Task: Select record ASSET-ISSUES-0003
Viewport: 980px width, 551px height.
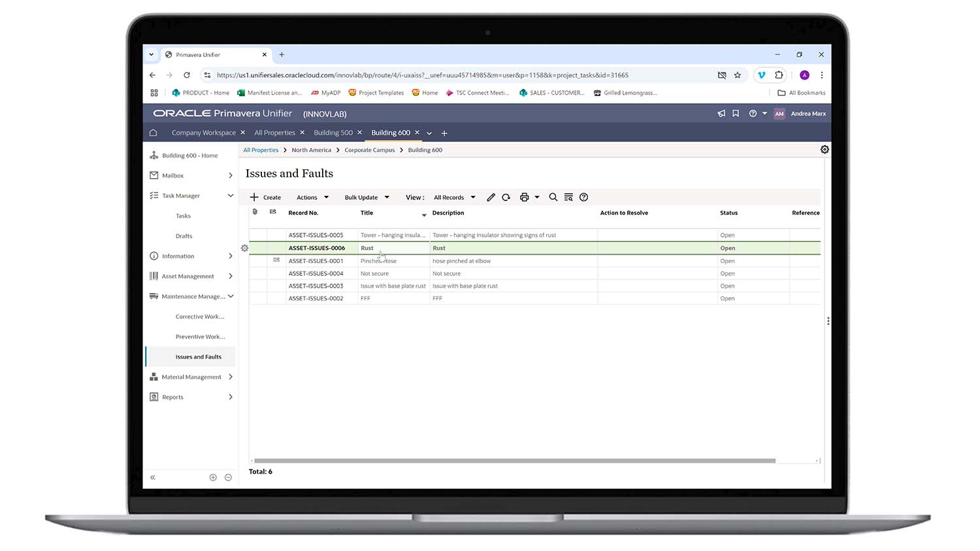Action: pos(316,286)
